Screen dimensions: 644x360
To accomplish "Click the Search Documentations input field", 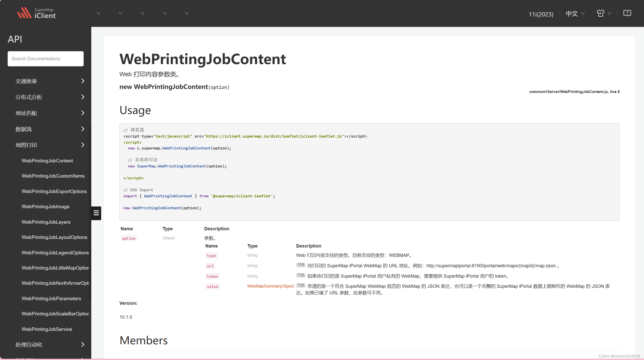I will pos(45,59).
